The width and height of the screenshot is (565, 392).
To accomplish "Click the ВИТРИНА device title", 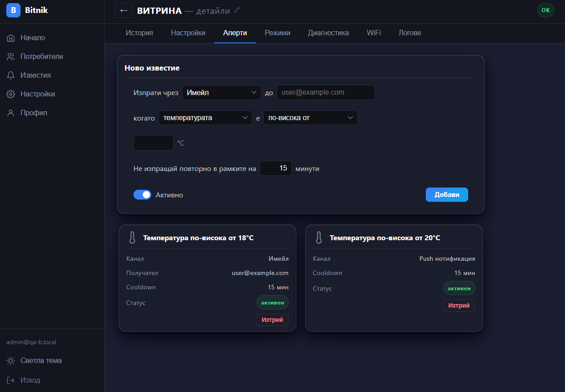I will [x=159, y=11].
